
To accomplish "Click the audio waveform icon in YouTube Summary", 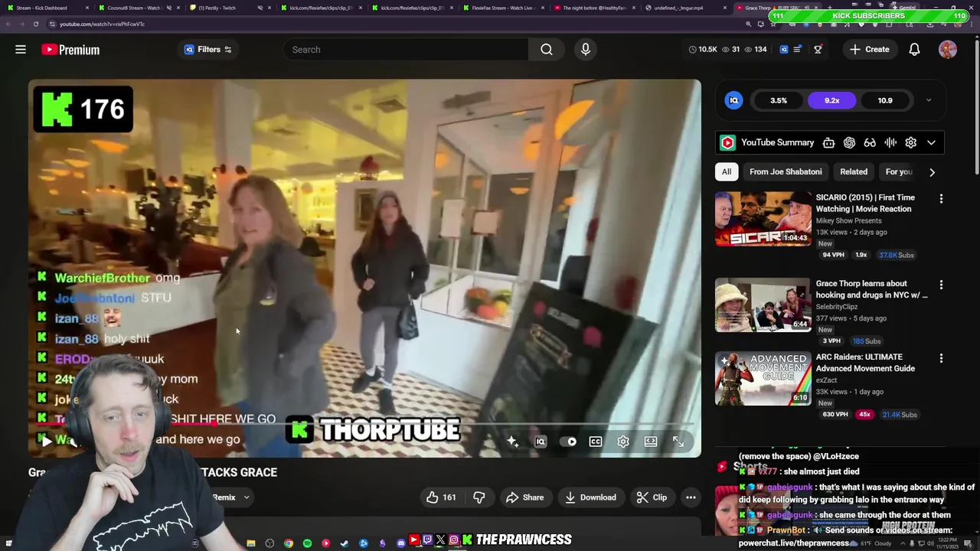I will pyautogui.click(x=890, y=142).
